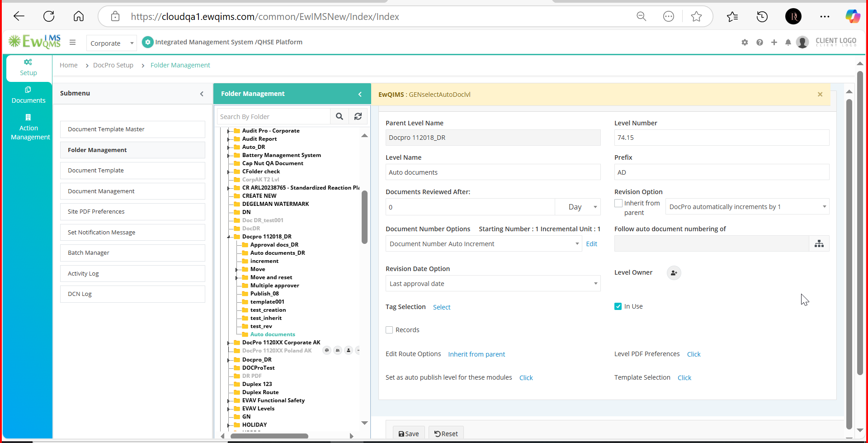The height and width of the screenshot is (443, 868).
Task: Open the Activity Log submenu item
Action: coord(132,274)
